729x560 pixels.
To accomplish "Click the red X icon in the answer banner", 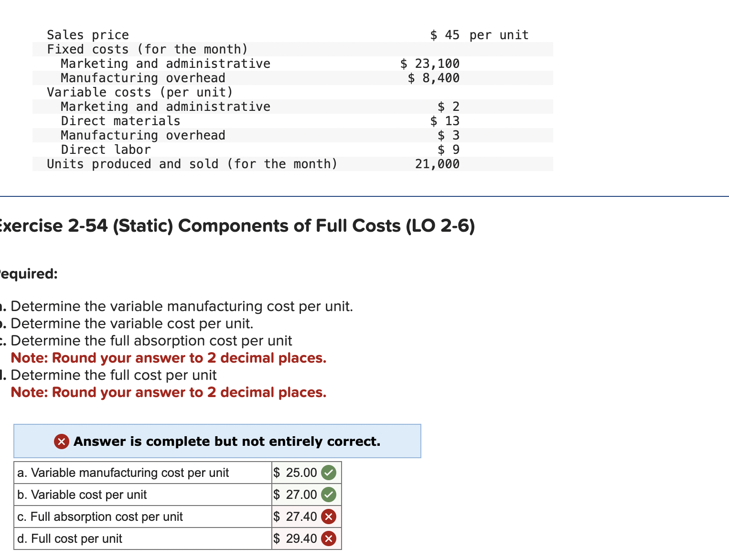I will 61,442.
